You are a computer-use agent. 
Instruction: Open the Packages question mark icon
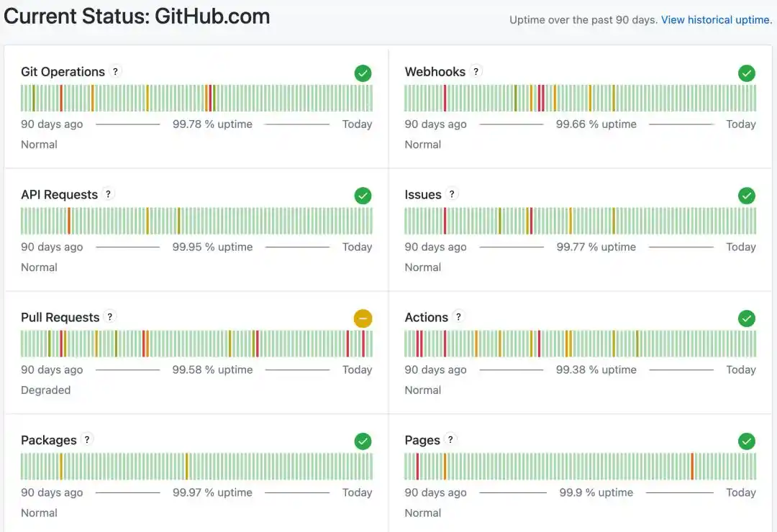coord(87,440)
